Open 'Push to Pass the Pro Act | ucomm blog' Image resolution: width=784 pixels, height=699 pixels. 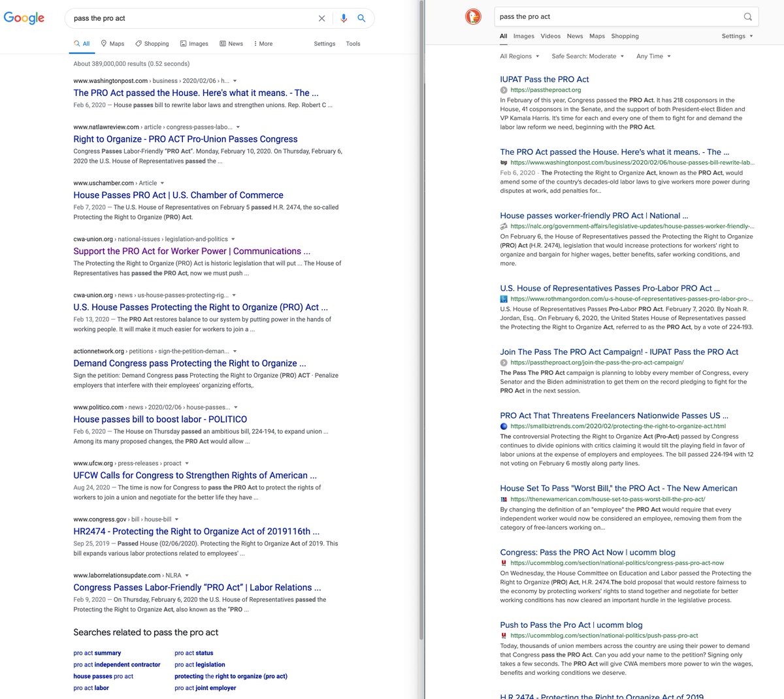[x=572, y=625]
